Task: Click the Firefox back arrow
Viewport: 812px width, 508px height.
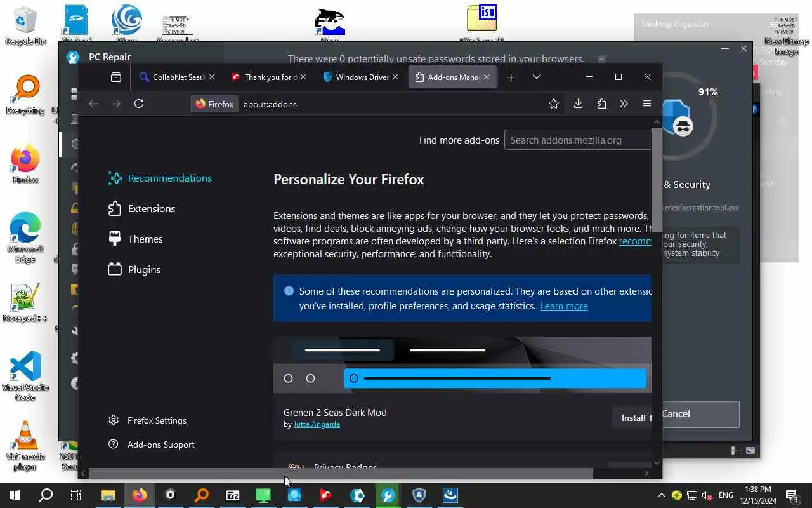Action: pyautogui.click(x=93, y=104)
